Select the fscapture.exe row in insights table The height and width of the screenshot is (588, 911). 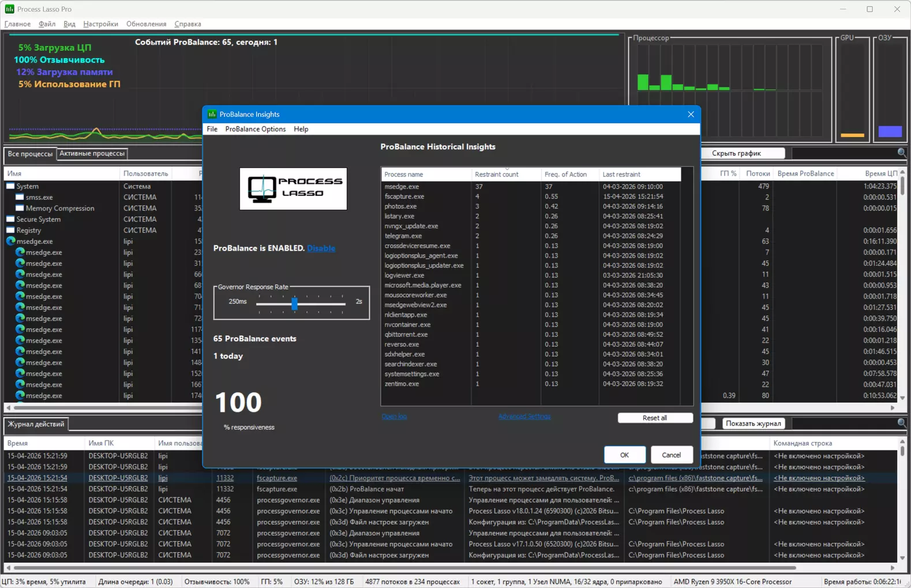(x=404, y=197)
